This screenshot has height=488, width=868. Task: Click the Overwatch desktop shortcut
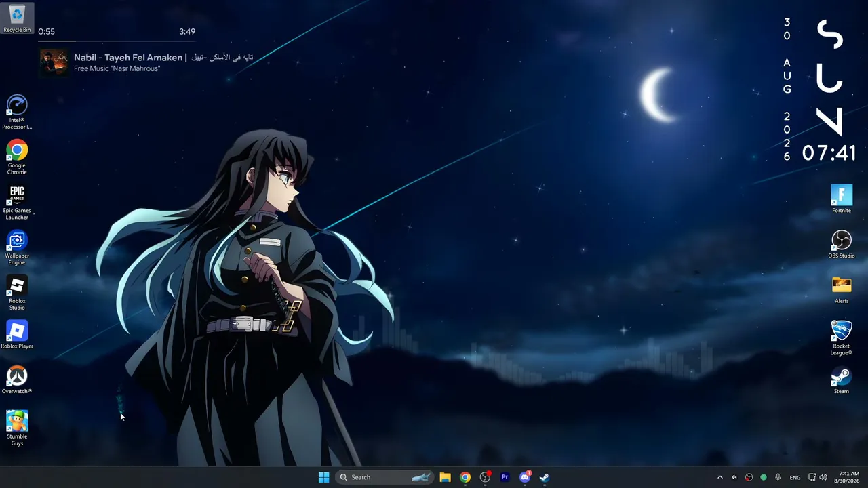coord(17,380)
